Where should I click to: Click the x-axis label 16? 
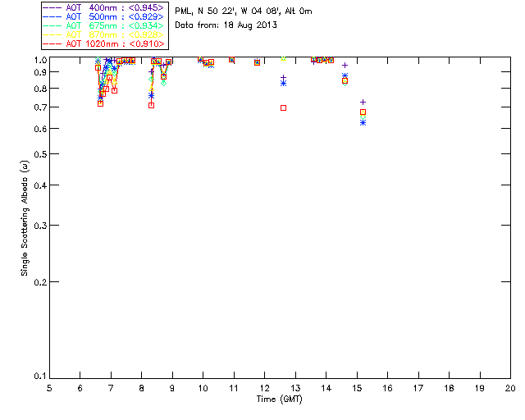[388, 388]
